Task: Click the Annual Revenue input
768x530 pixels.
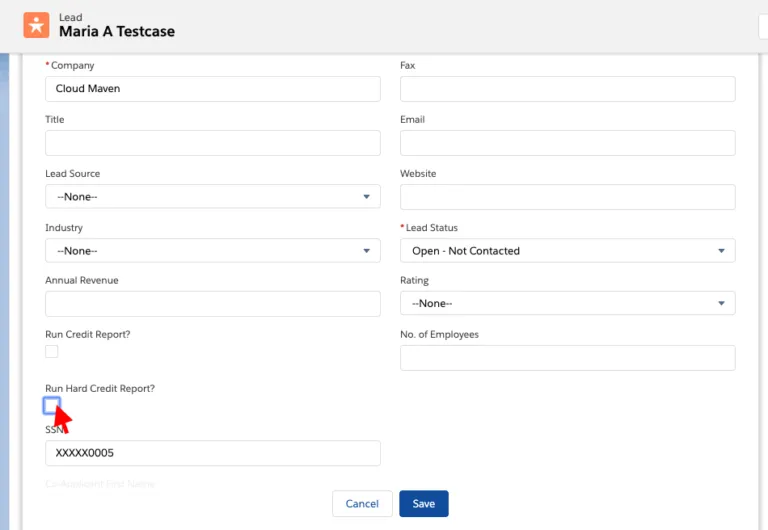Action: [x=212, y=304]
